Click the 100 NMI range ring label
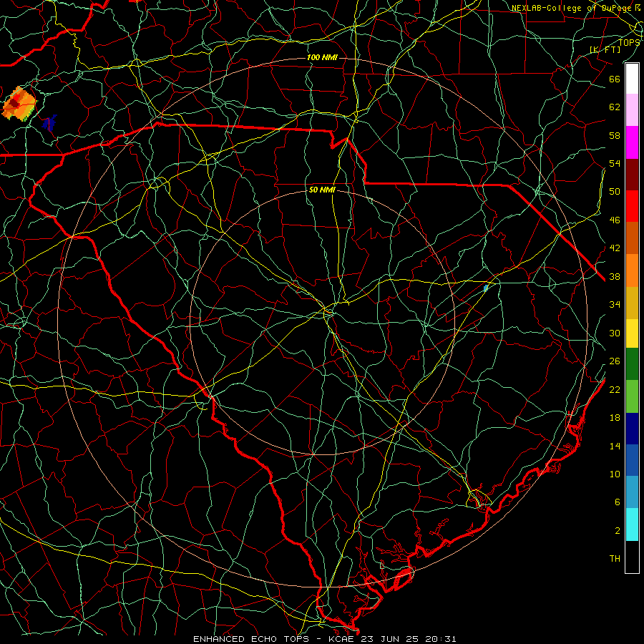Screen dimensions: 644x644 322,57
